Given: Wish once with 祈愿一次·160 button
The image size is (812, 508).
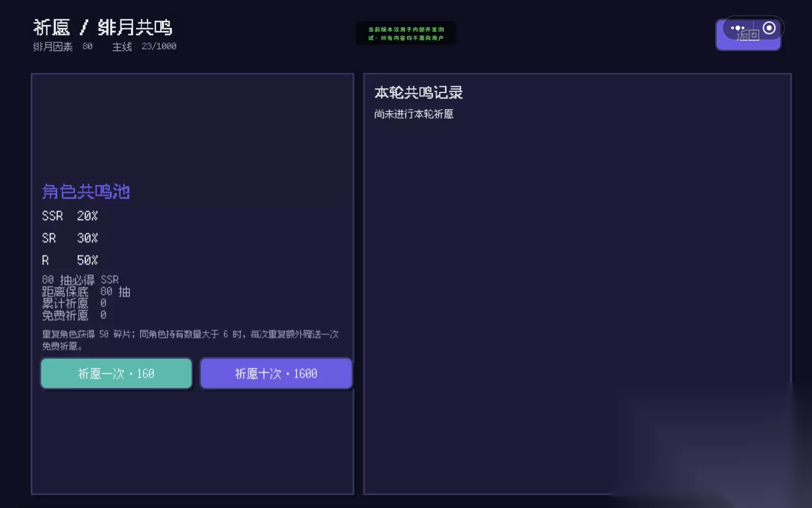Looking at the screenshot, I should click(x=116, y=373).
